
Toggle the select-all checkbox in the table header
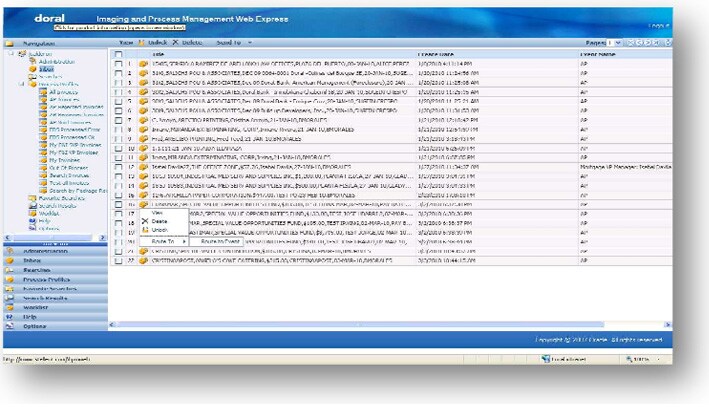pos(118,54)
